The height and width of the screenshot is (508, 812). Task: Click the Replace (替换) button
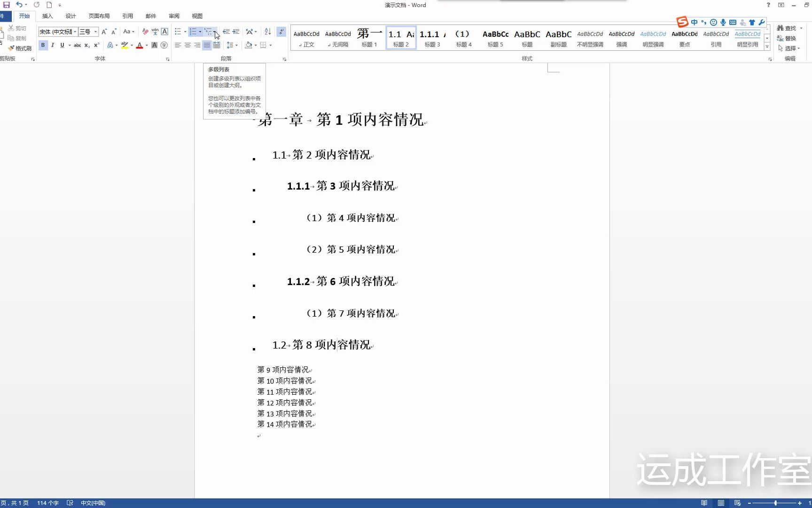[787, 38]
